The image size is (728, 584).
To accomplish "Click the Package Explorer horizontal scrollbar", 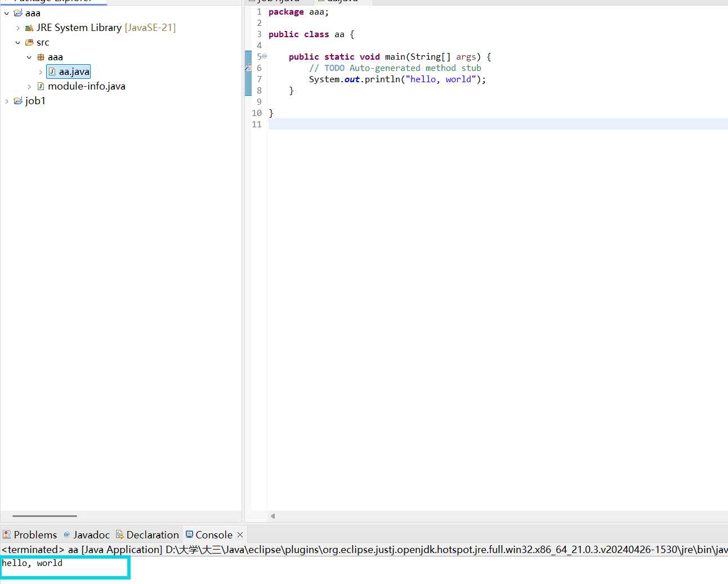I will [44, 516].
